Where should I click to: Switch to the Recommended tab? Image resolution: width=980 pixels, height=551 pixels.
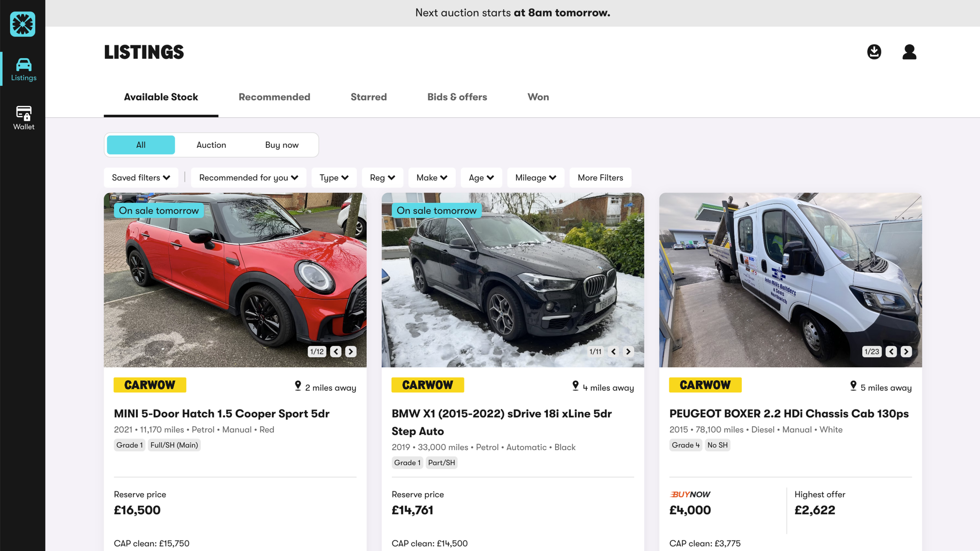pyautogui.click(x=274, y=97)
